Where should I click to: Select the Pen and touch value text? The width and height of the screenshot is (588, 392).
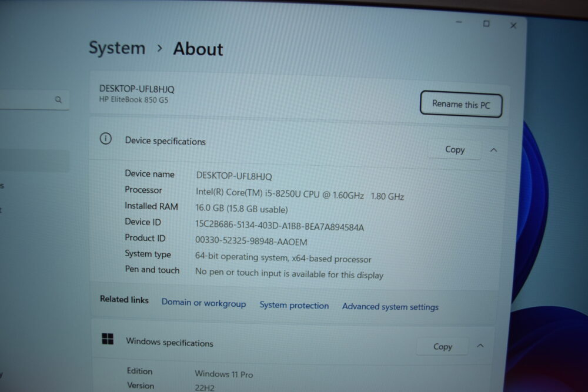pos(289,273)
